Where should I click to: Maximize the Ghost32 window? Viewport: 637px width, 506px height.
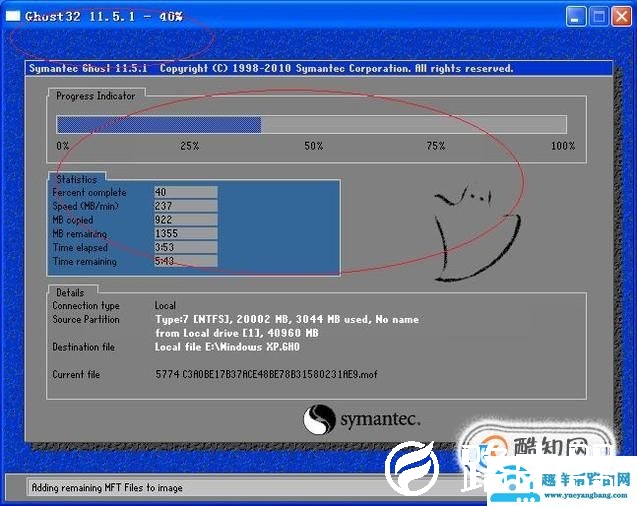[599, 17]
